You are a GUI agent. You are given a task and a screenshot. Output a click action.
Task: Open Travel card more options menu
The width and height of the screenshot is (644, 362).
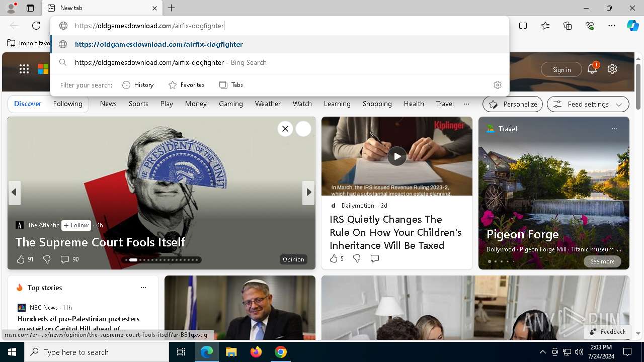click(614, 129)
